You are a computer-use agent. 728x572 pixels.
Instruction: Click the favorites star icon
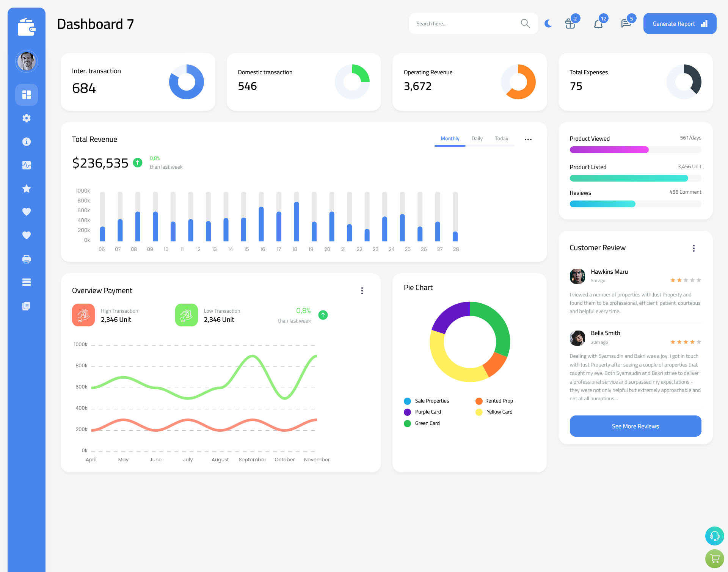26,188
